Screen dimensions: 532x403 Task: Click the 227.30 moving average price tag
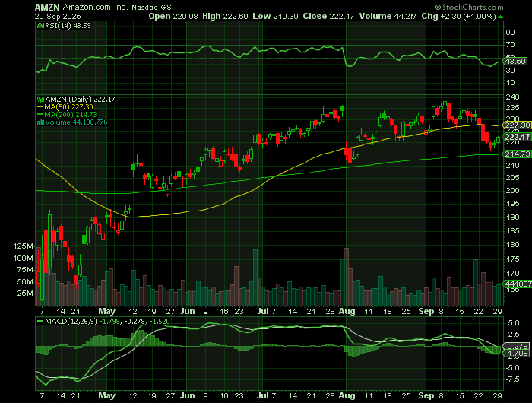(517, 125)
